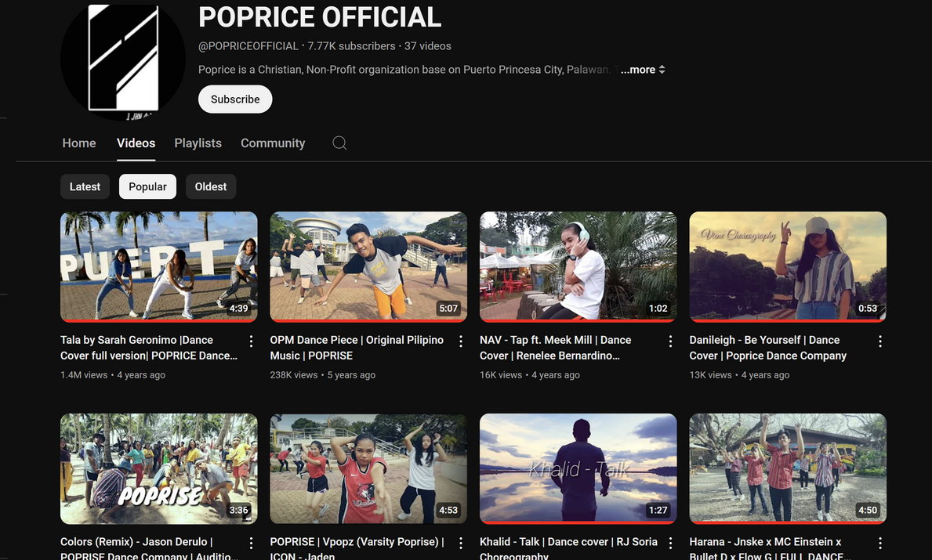Open more actions for Khalid Talk video
Screen dimensions: 932x560
click(670, 543)
